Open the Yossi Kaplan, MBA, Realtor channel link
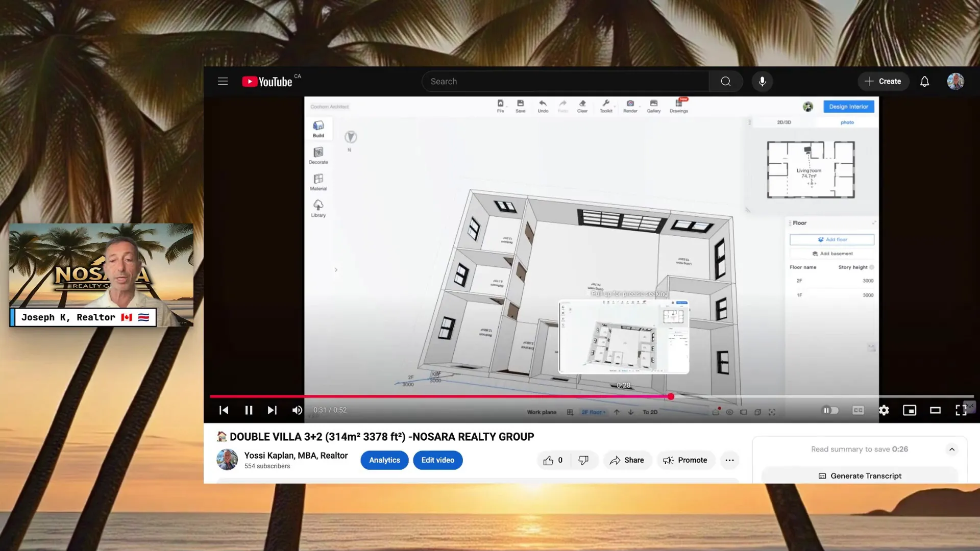 click(x=296, y=456)
